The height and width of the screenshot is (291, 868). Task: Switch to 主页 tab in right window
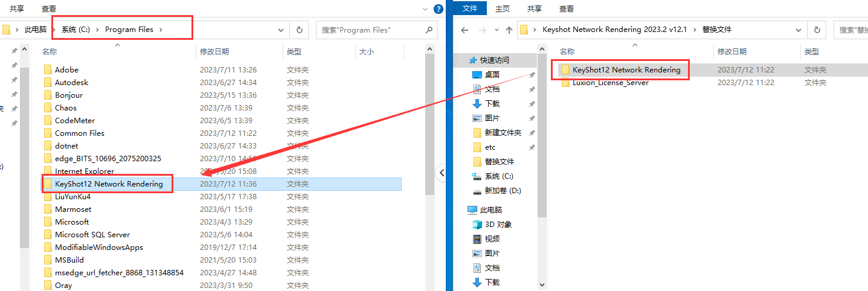(x=503, y=8)
